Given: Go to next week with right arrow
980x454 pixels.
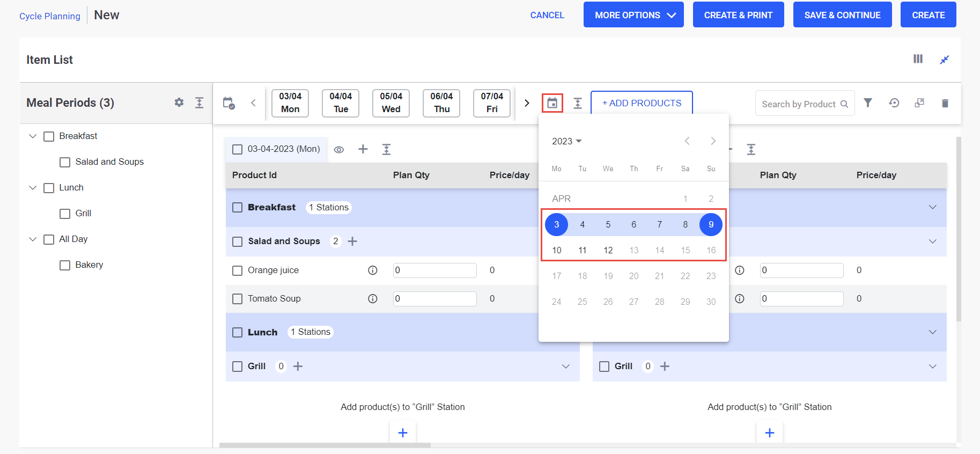Looking at the screenshot, I should coord(527,103).
